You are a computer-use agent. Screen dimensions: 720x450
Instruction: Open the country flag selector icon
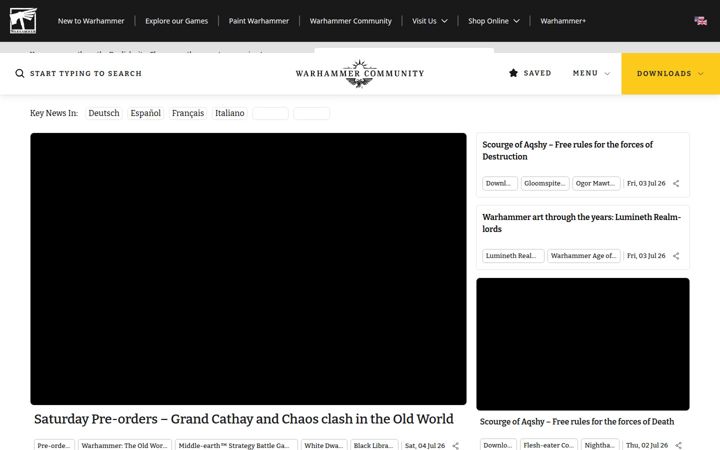[700, 21]
